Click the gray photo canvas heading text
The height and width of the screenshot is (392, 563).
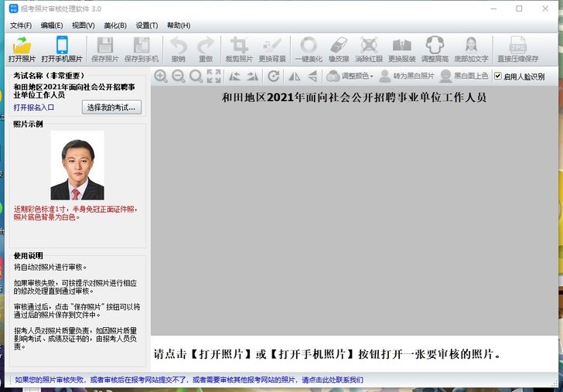click(353, 97)
